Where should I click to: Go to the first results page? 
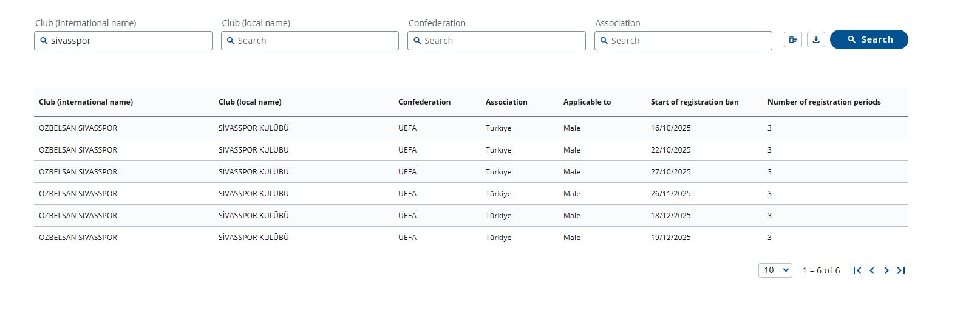[x=857, y=270]
